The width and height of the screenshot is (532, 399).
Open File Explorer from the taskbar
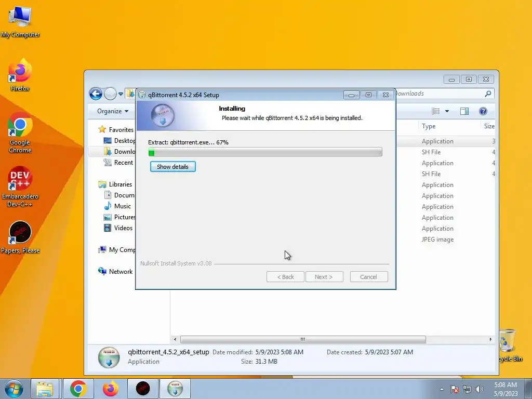click(x=45, y=389)
